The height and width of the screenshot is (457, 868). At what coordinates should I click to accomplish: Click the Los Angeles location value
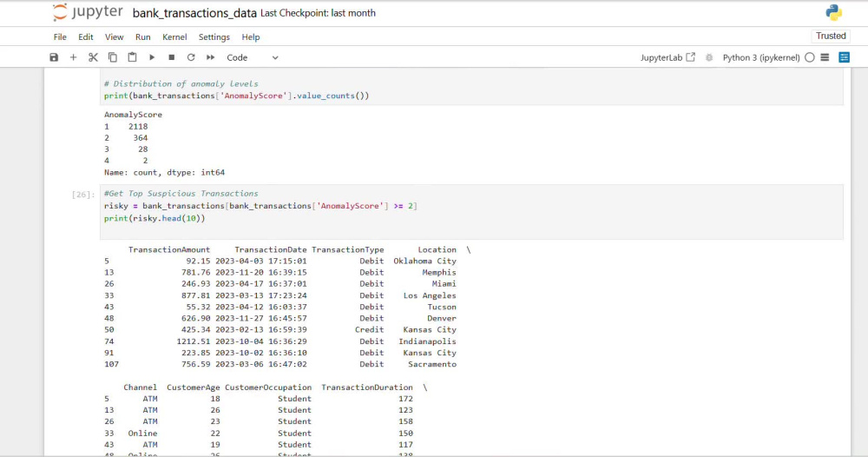tap(430, 295)
